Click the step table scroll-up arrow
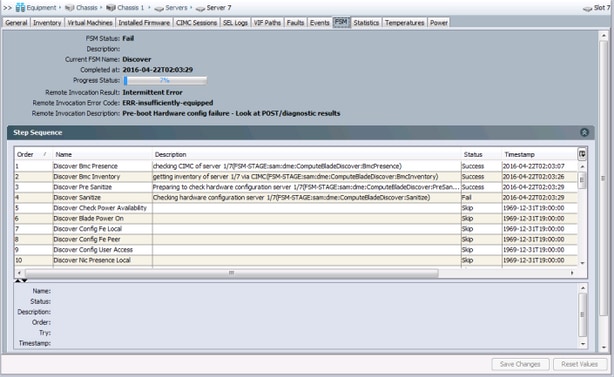The image size is (614, 377). 582,166
